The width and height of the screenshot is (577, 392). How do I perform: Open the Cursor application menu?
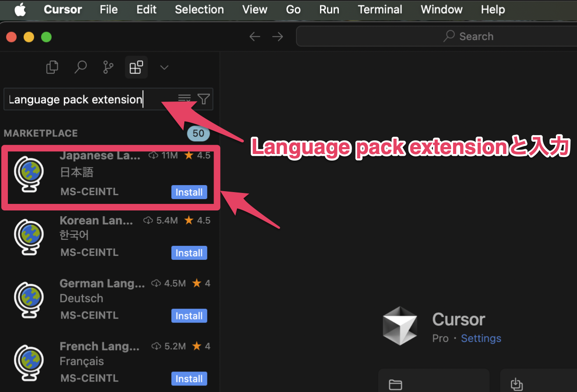[x=64, y=10]
